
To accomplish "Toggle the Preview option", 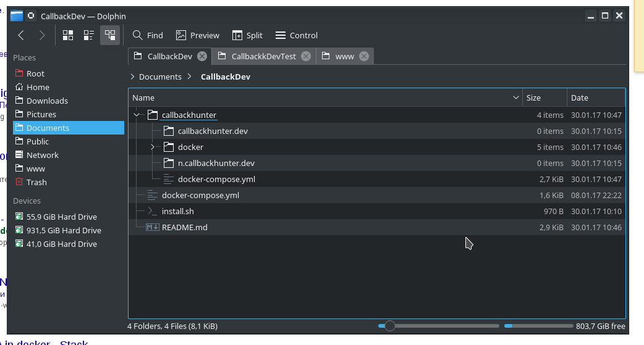I will pos(198,35).
